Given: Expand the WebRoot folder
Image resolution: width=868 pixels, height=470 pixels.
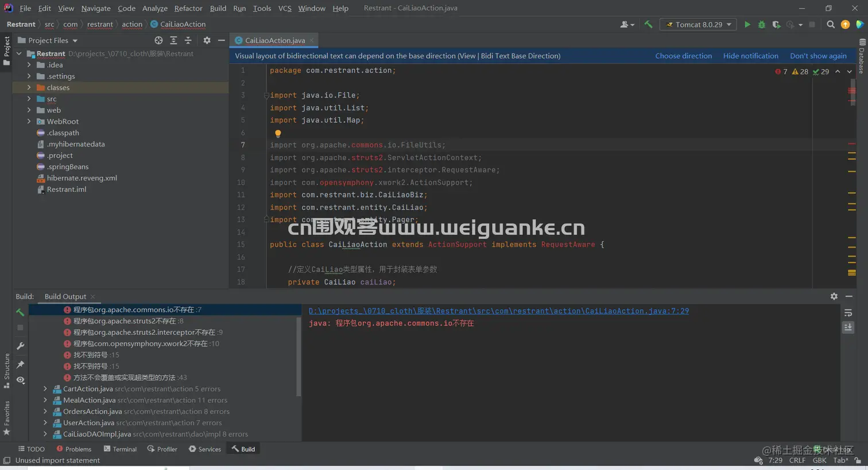Looking at the screenshot, I should point(29,121).
